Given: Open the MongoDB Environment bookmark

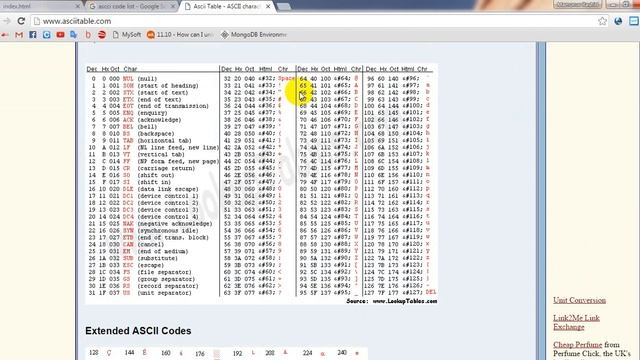Looking at the screenshot, I should pos(253,35).
